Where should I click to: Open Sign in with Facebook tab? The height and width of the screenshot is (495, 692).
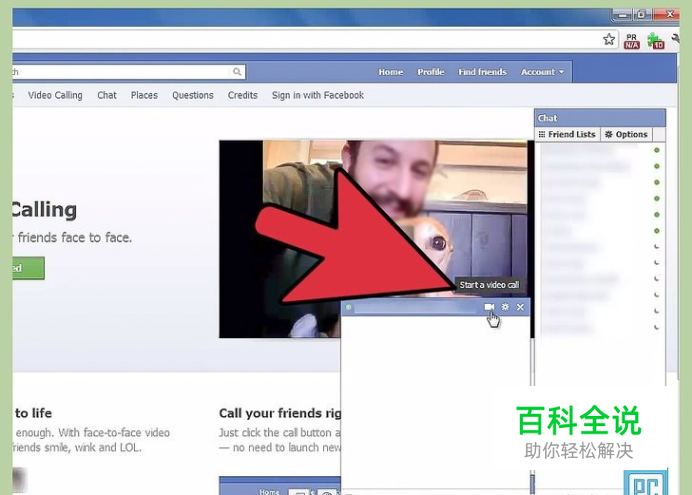click(x=318, y=95)
